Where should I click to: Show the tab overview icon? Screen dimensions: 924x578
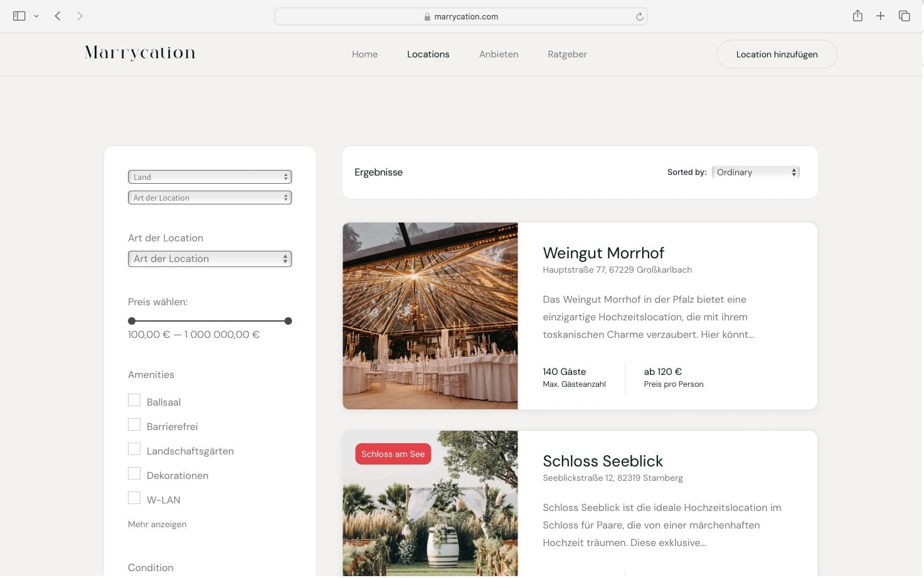[904, 16]
